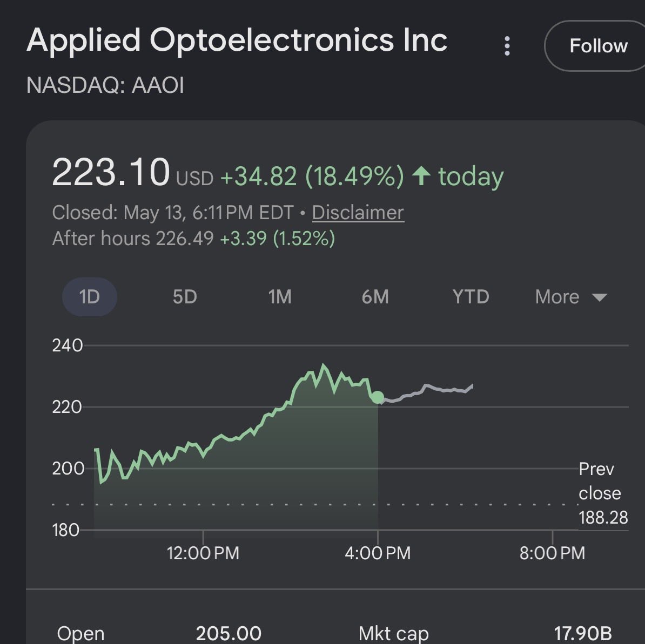Click the Prev close 188.28 label
This screenshot has height=644, width=645.
(603, 493)
